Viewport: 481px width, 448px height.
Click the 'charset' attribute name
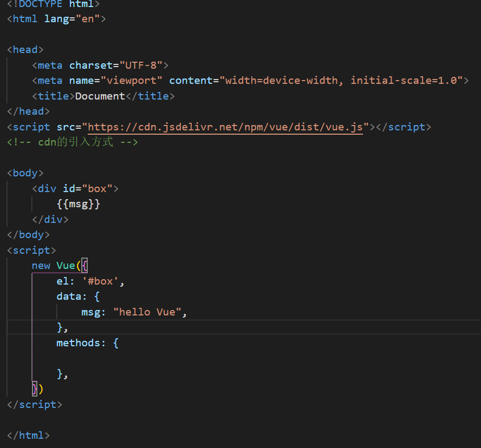(91, 65)
